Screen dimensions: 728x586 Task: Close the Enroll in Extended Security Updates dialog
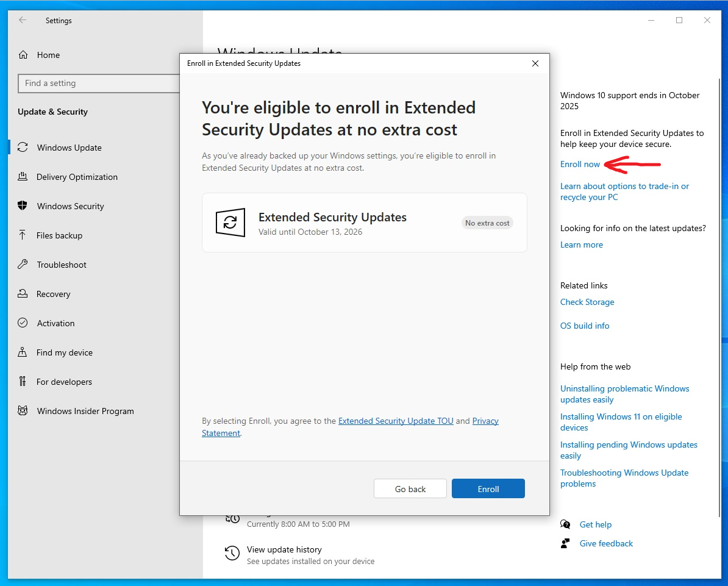pyautogui.click(x=535, y=63)
